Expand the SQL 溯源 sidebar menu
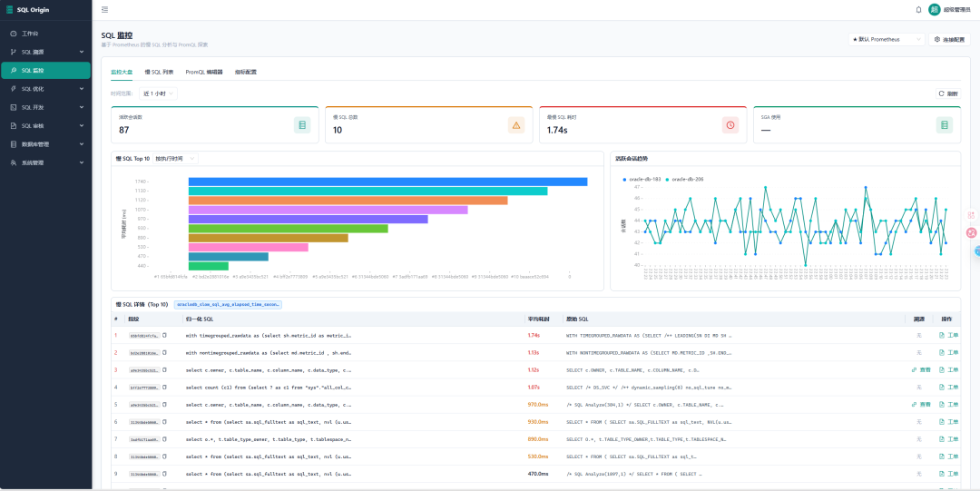Viewport: 980px width, 491px height. pyautogui.click(x=82, y=52)
